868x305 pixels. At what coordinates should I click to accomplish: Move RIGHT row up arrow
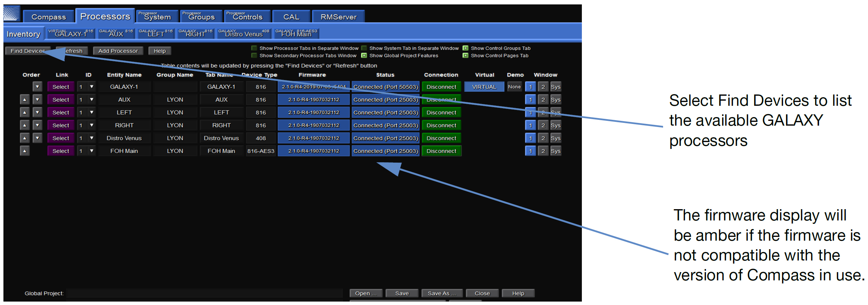click(x=25, y=125)
